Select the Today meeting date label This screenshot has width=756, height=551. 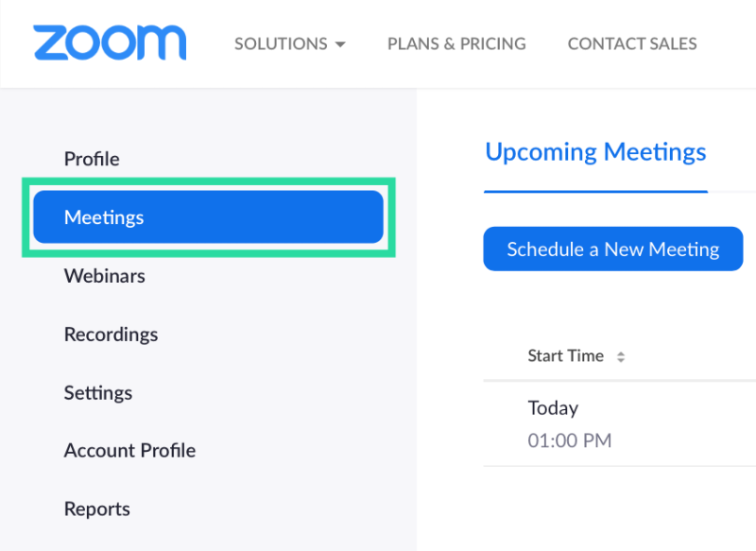click(553, 408)
